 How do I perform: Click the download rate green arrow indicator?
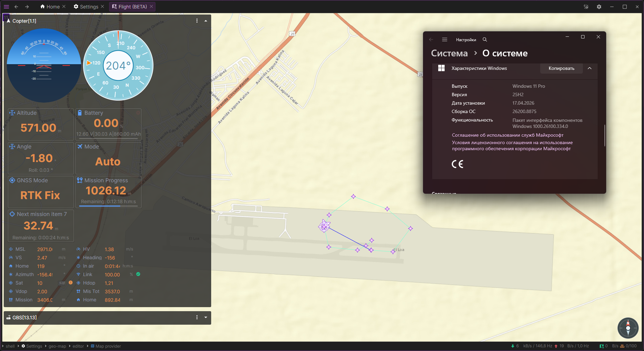pos(513,346)
